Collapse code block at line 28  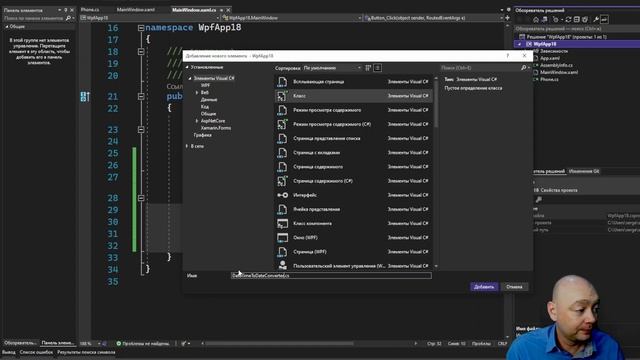[x=141, y=198]
